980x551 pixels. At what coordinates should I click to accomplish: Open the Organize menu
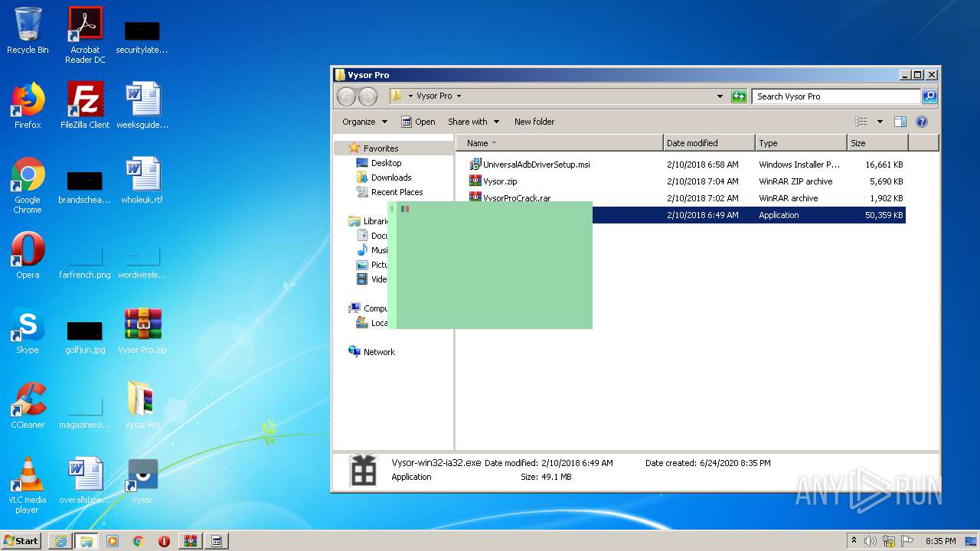(364, 122)
